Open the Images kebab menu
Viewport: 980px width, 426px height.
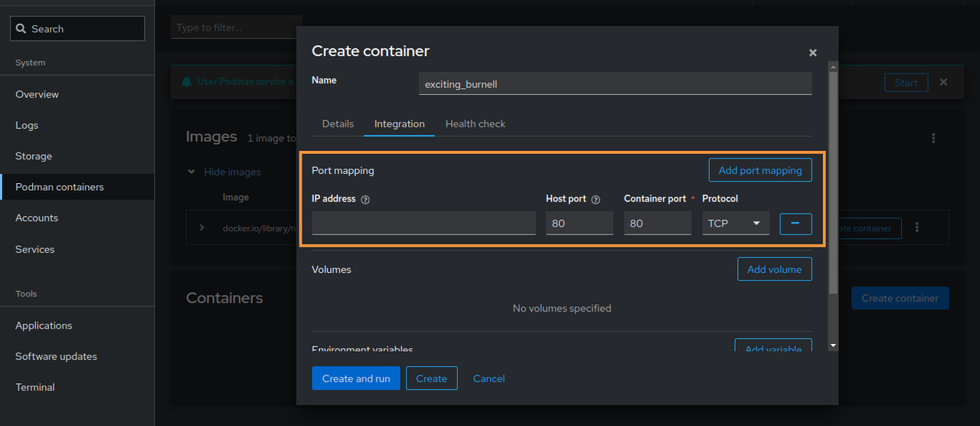coord(933,138)
